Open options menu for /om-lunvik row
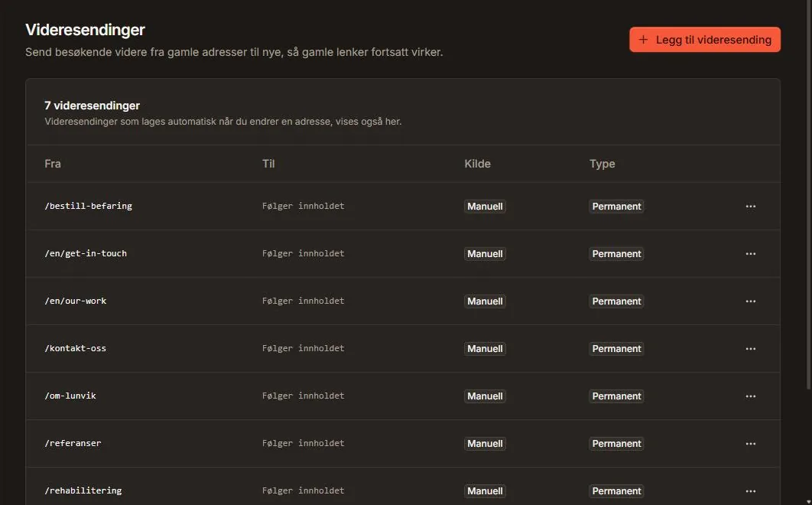The image size is (812, 505). (x=750, y=396)
